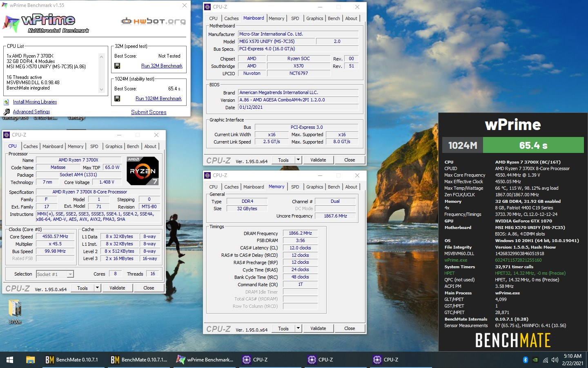Expand the Tools dropdown arrow in Mainboard window
Image resolution: width=588 pixels, height=368 pixels.
click(298, 160)
